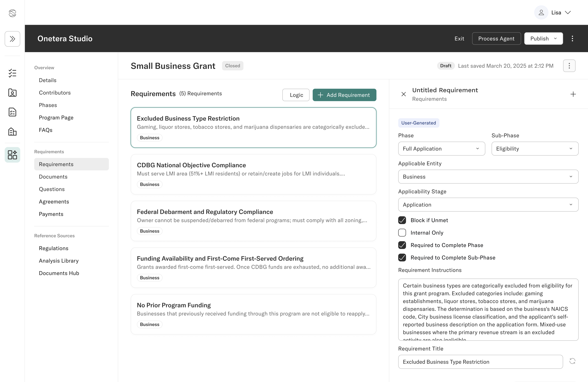Open Phases in the Overview menu
Image resolution: width=588 pixels, height=382 pixels.
pos(48,105)
